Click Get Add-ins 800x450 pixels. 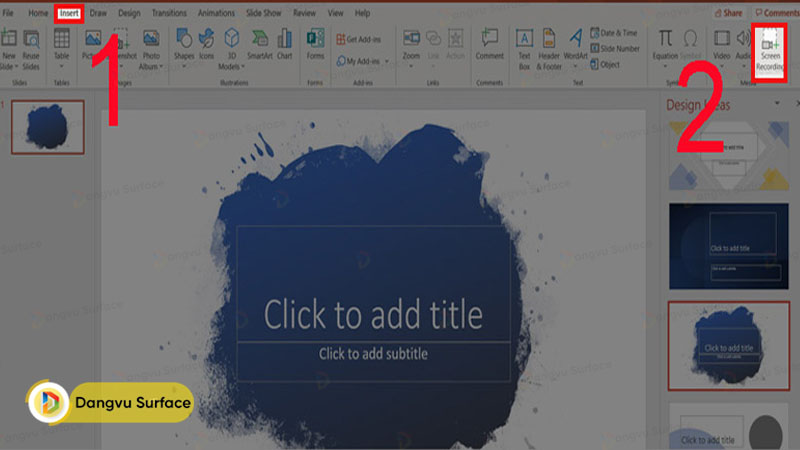(358, 39)
